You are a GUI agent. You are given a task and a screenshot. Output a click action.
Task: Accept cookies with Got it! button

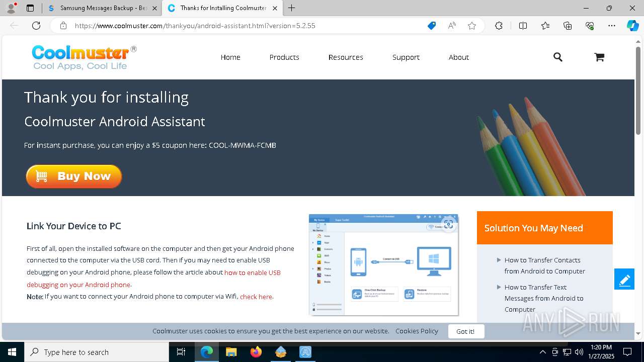pos(465,331)
